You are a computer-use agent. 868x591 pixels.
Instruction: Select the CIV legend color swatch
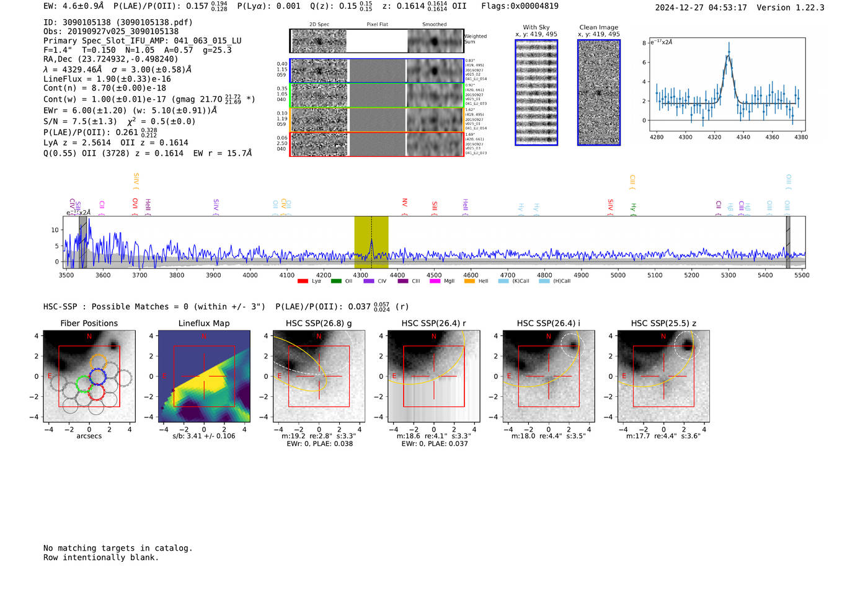[x=369, y=282]
